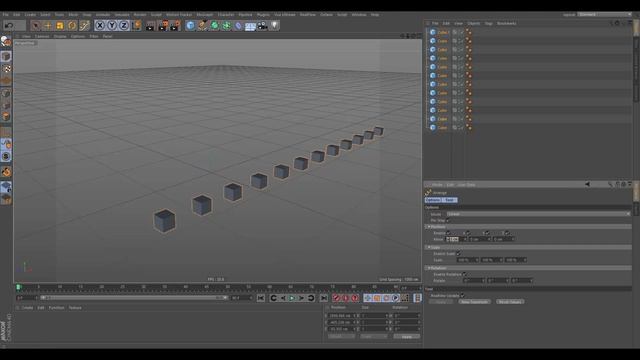Go to start of the animation
The image size is (640, 360).
point(261,298)
